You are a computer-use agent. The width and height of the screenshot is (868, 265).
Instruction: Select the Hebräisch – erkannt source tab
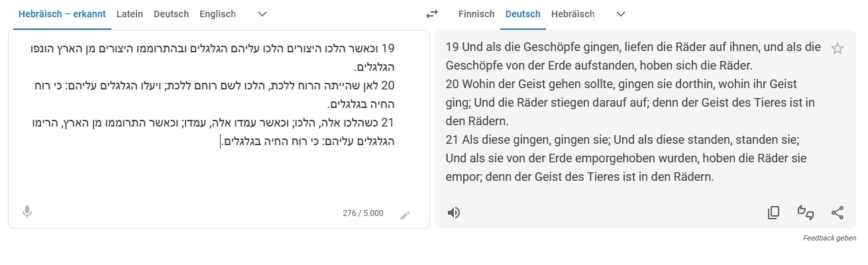(x=62, y=14)
